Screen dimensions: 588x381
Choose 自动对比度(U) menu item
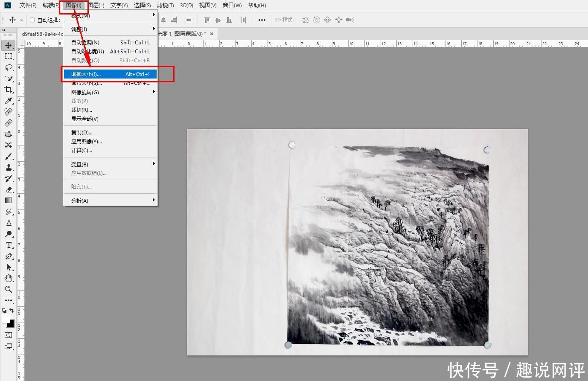[x=110, y=51]
